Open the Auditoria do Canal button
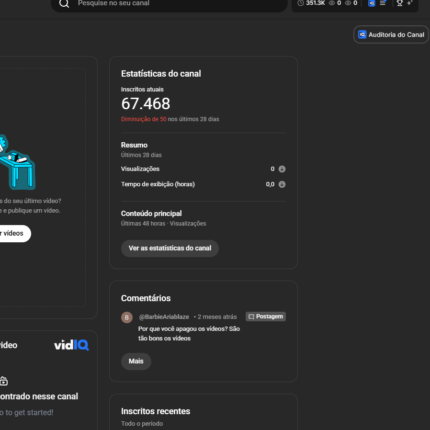The height and width of the screenshot is (430, 430). pos(391,35)
